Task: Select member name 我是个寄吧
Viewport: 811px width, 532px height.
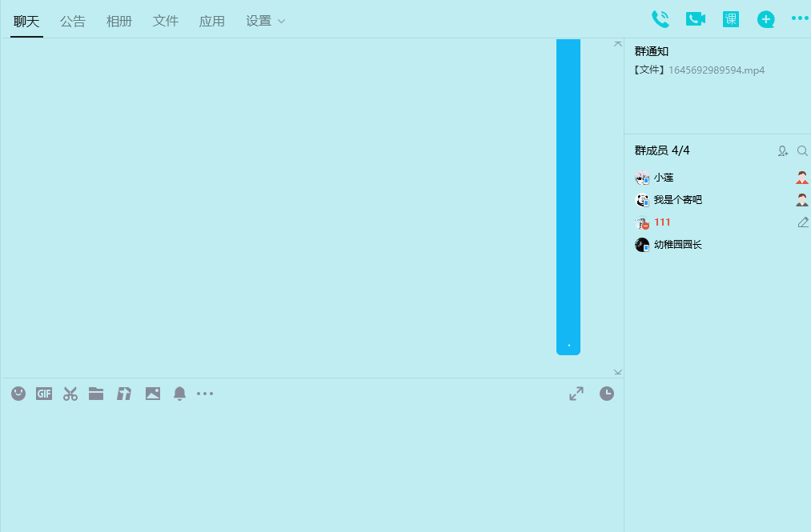Action: [678, 199]
